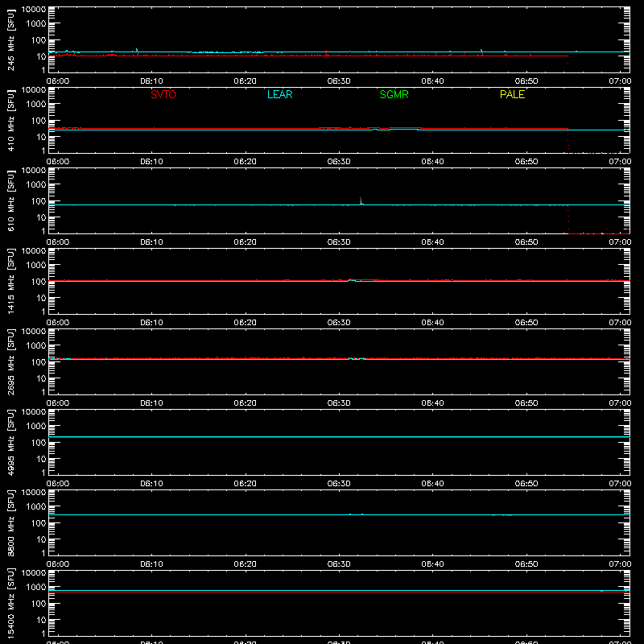
Task: Click the 06:00 tick label under 610 MHz plot
Action: pos(58,242)
